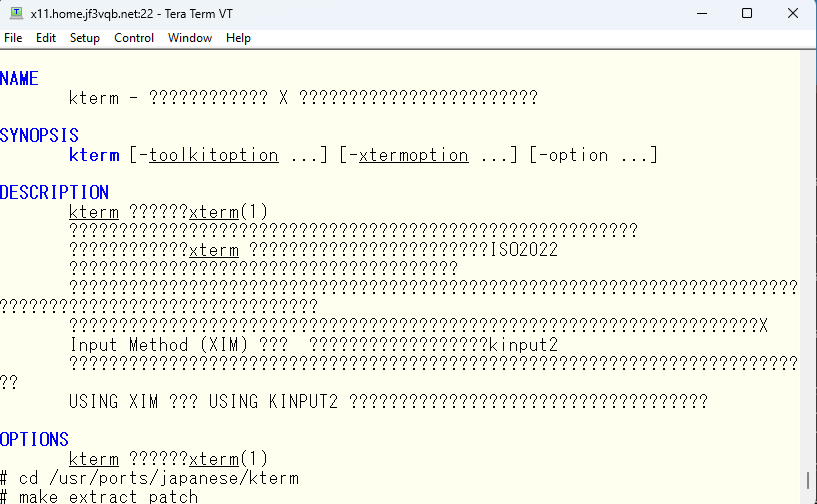Open the File menu
The image size is (817, 504).
(x=13, y=38)
